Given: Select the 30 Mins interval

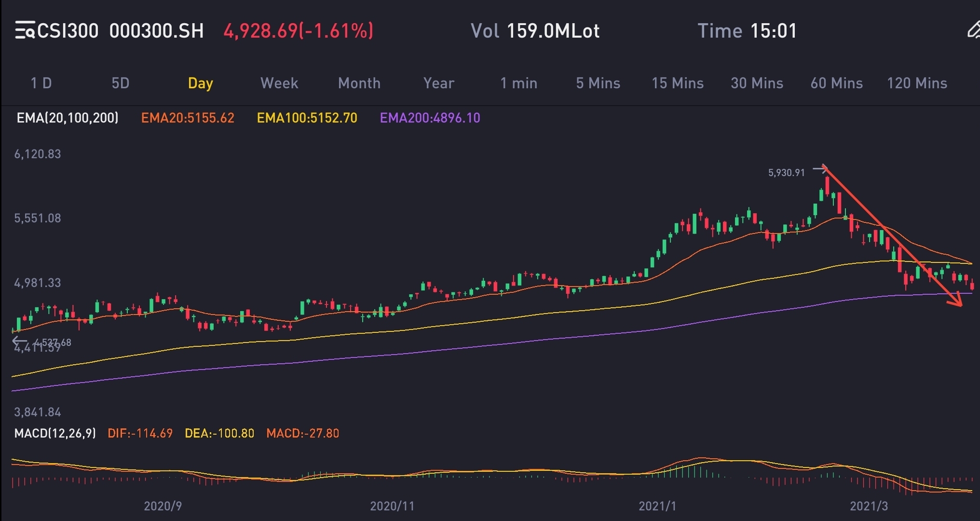Looking at the screenshot, I should (757, 83).
